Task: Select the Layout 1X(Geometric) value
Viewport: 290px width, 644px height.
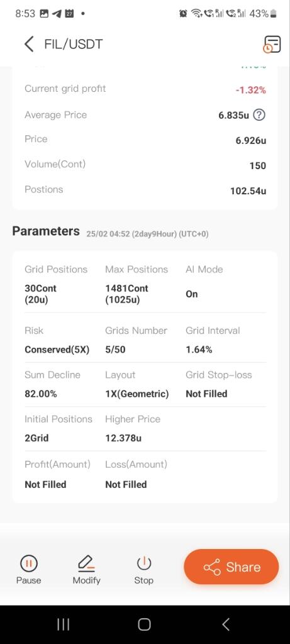Action: tap(137, 394)
